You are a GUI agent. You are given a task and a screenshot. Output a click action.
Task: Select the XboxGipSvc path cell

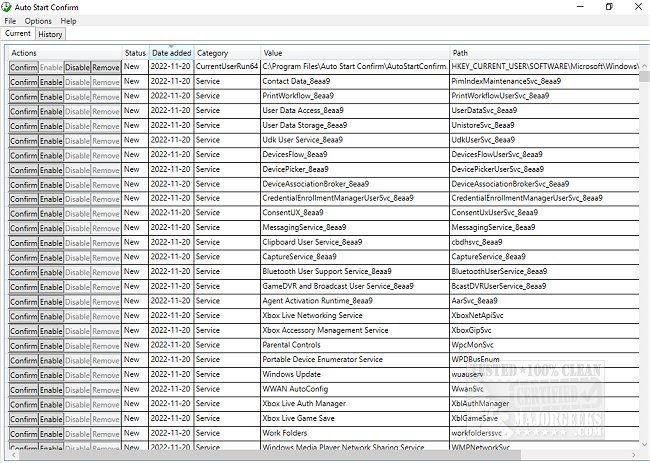(544, 330)
